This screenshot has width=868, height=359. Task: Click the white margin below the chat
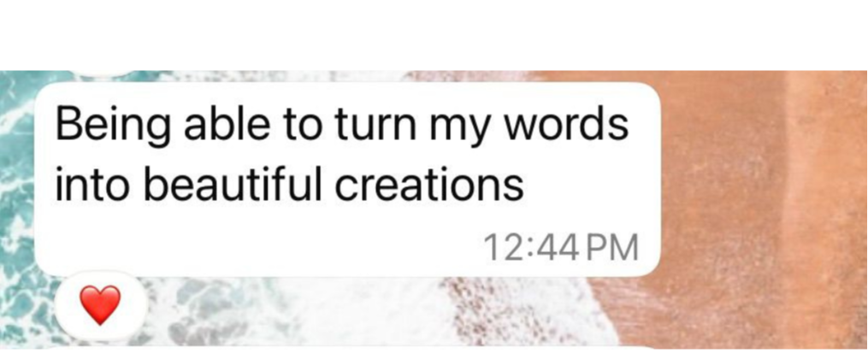(434, 354)
